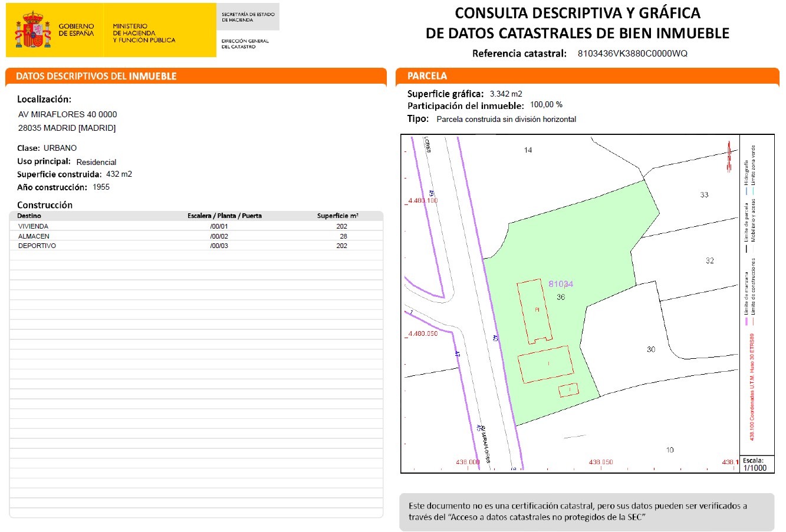This screenshot has width=786, height=532.
Task: Select the VIVIENDA row in the construction table
Action: pyautogui.click(x=196, y=226)
